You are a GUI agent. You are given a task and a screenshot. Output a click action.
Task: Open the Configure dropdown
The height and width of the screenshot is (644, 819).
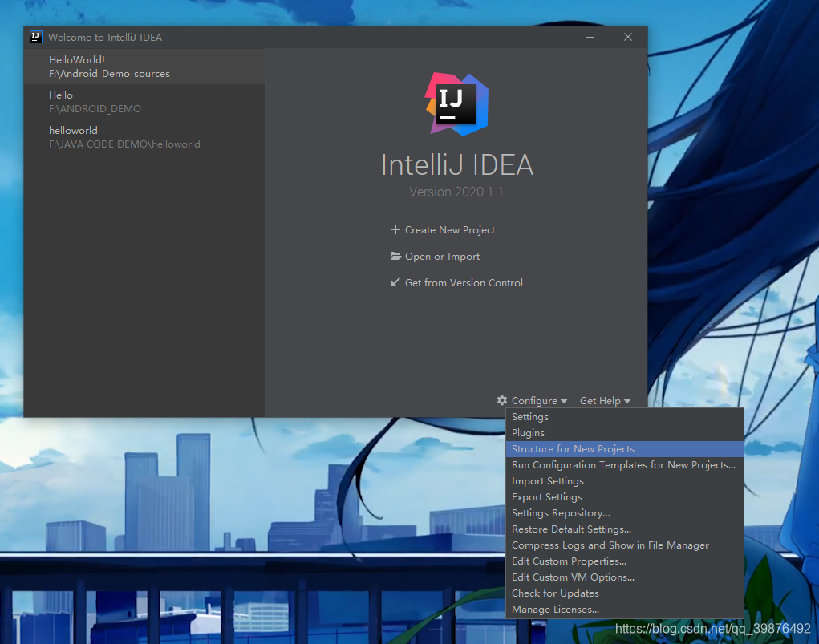pyautogui.click(x=536, y=400)
